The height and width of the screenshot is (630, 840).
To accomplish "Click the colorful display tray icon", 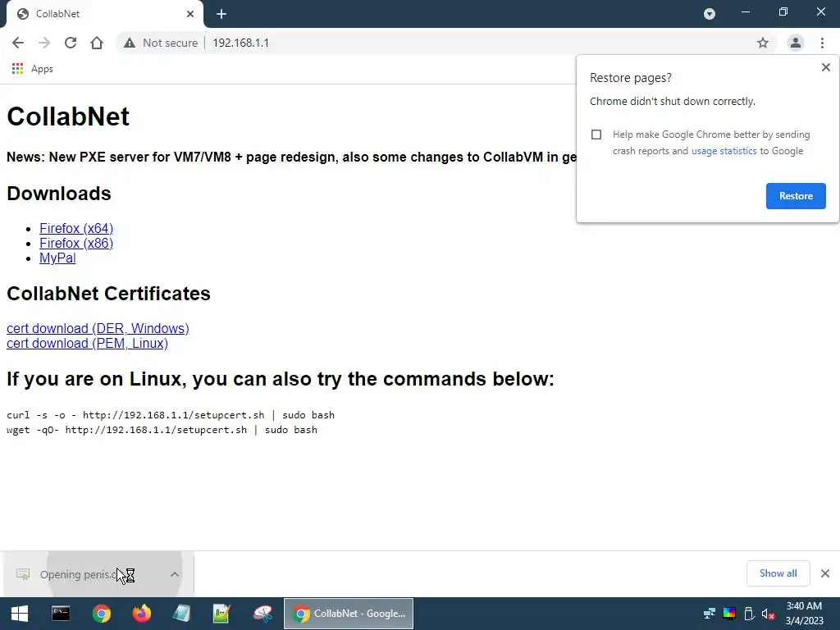I will [729, 614].
